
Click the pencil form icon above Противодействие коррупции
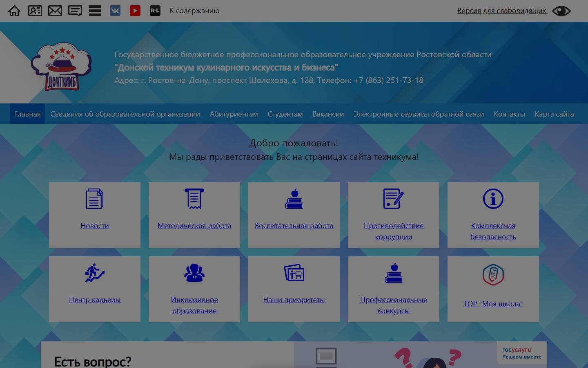point(394,199)
